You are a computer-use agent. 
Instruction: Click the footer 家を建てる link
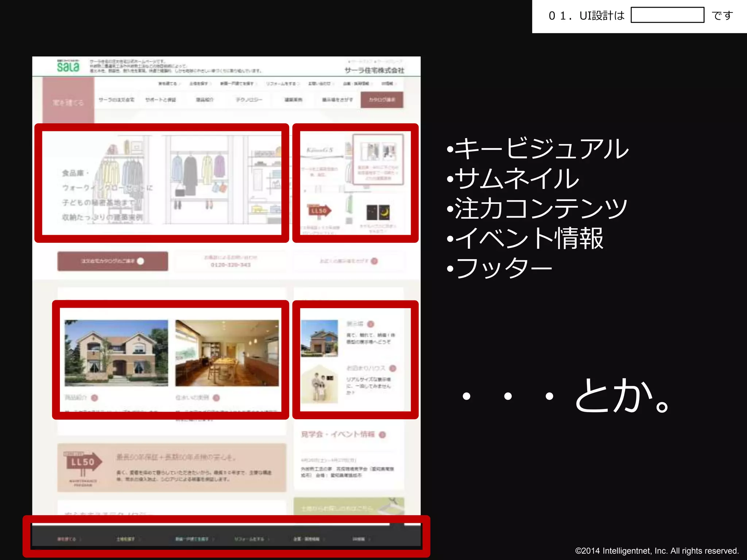(67, 539)
